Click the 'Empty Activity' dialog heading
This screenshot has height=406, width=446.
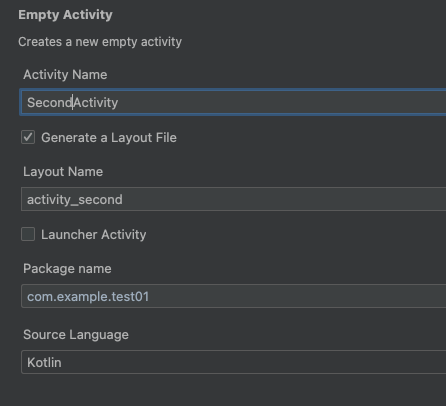click(65, 15)
